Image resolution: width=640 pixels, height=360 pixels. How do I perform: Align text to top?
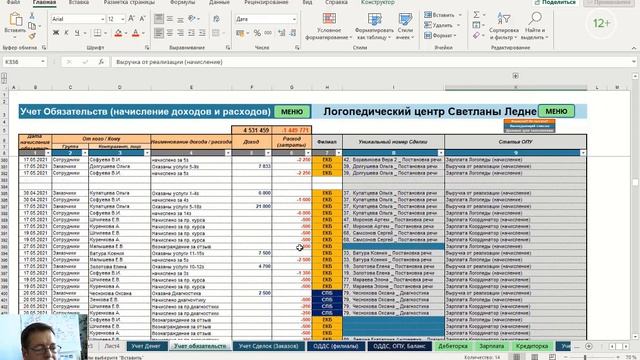click(x=159, y=19)
